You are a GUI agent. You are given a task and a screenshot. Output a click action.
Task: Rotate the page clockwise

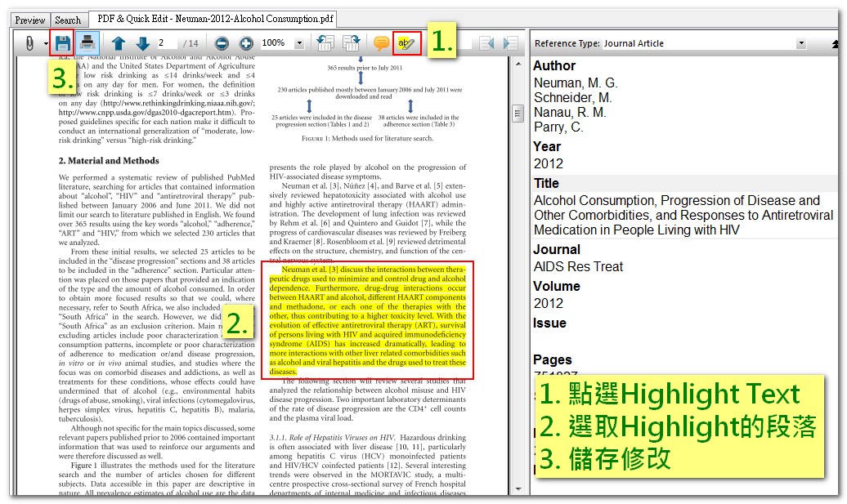[351, 43]
